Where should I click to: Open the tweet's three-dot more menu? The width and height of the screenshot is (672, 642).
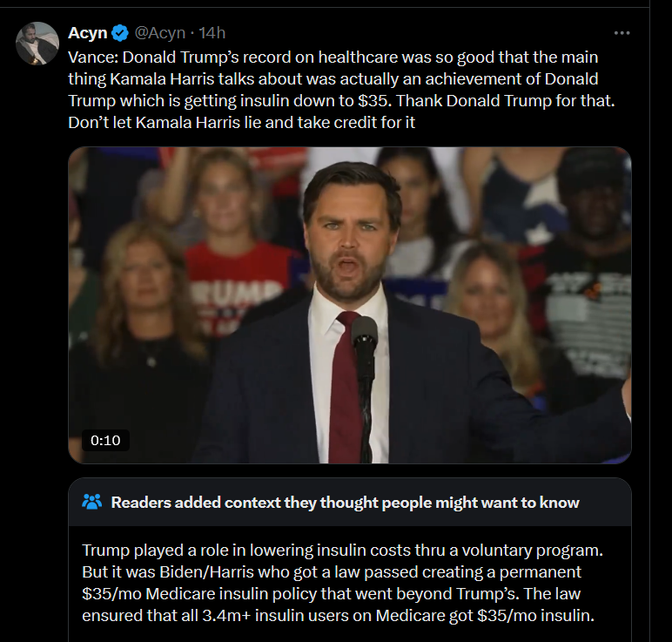pyautogui.click(x=622, y=33)
